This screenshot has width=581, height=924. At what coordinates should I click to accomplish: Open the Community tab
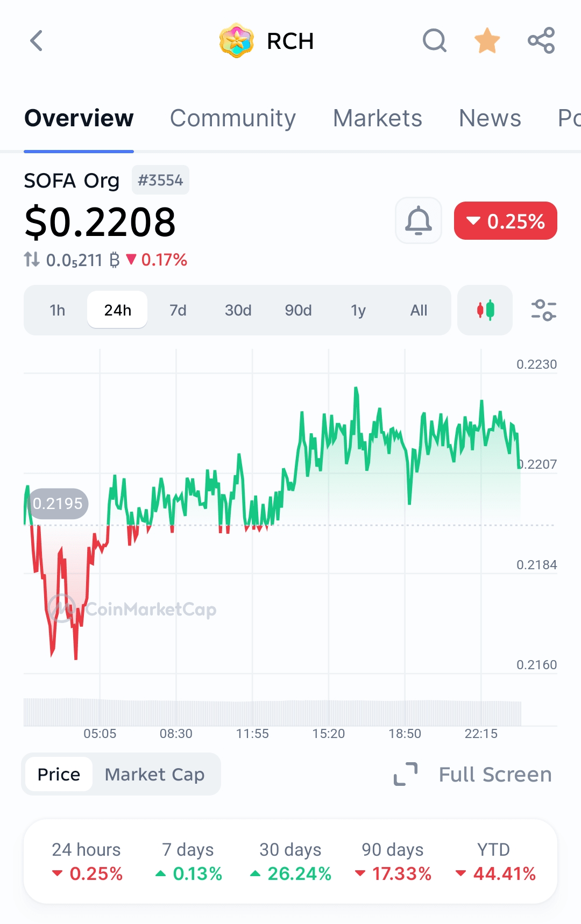click(233, 118)
